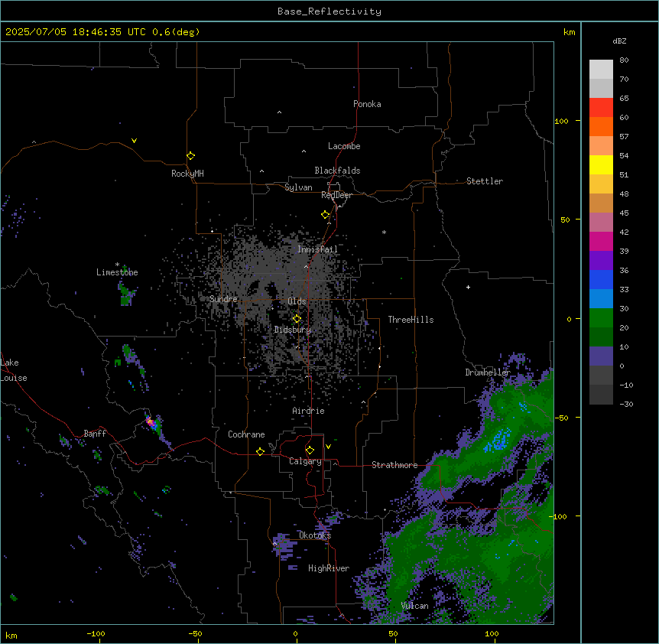Click the white asterisk marker above Limestone
Viewport: 659px width, 644px height.
point(117,265)
